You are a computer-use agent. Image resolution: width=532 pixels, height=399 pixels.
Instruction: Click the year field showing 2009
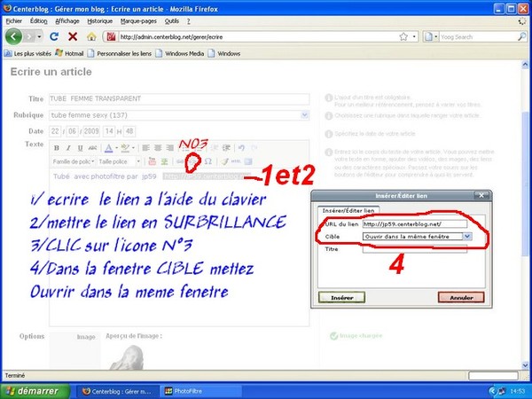click(x=91, y=131)
